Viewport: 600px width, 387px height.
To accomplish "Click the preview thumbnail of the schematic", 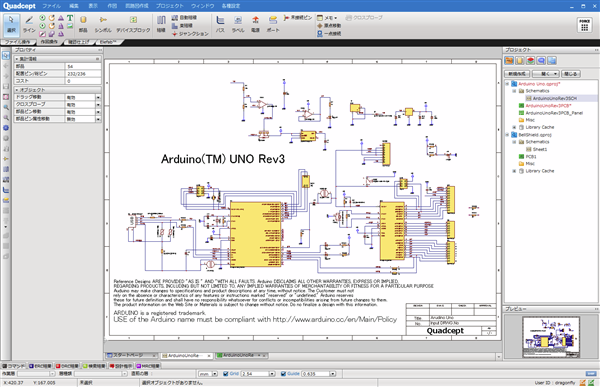I will pyautogui.click(x=551, y=337).
